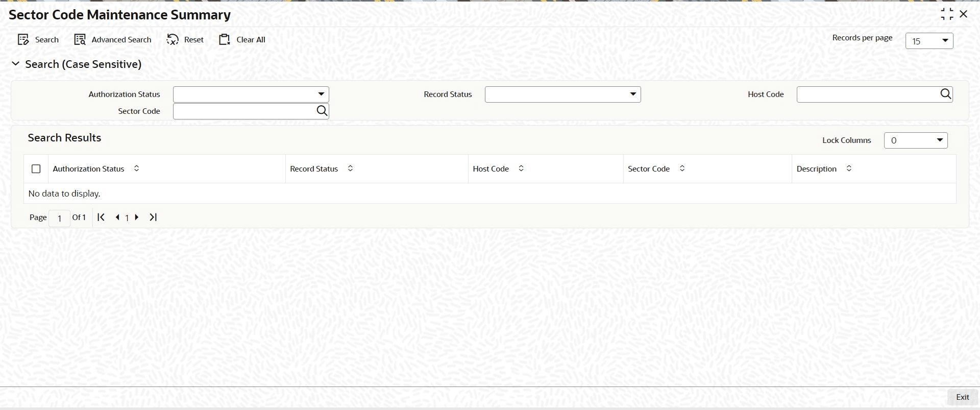980x410 pixels.
Task: Collapse the Search (Case Sensitive) section
Action: [16, 64]
